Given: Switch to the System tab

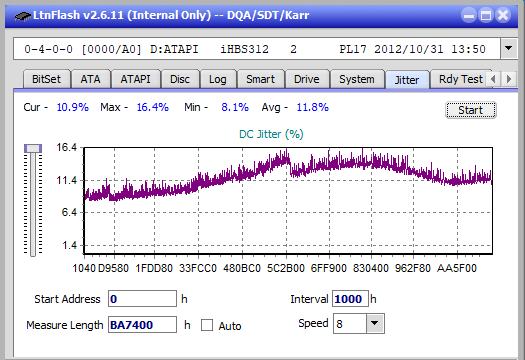Looking at the screenshot, I should [357, 79].
